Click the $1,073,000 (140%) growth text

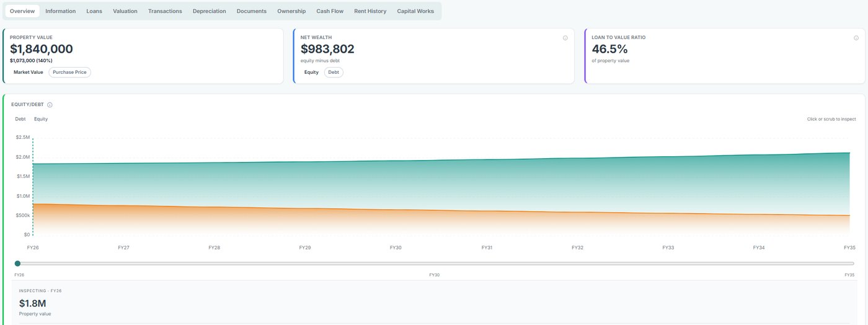coord(31,61)
